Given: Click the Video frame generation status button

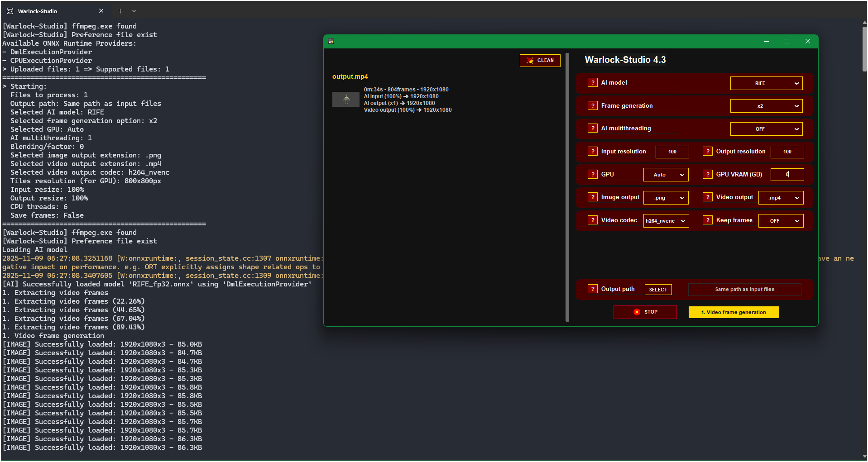Looking at the screenshot, I should (734, 312).
